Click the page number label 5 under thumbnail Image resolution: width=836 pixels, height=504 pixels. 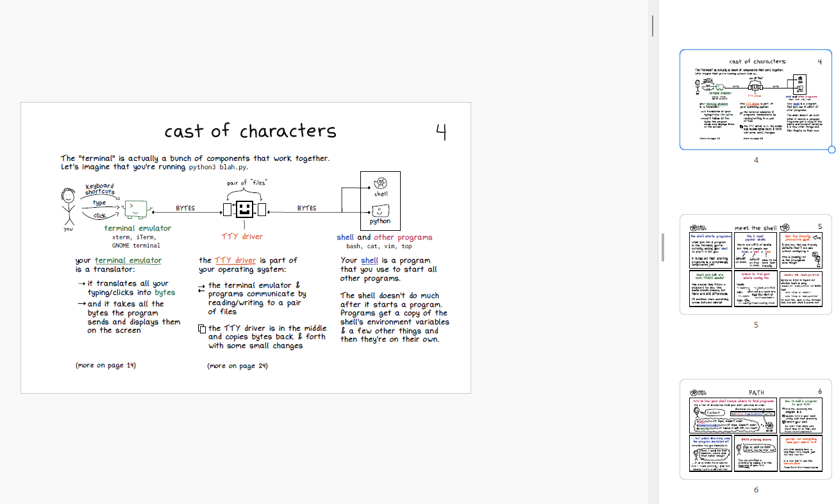pos(756,325)
